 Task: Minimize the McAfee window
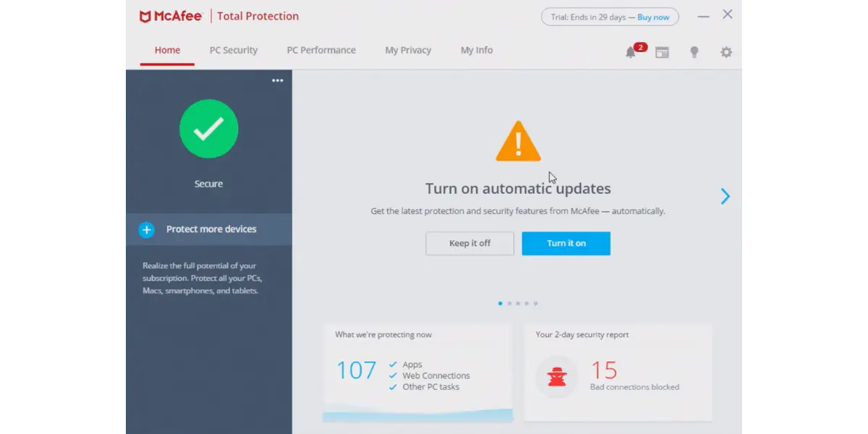[x=703, y=16]
